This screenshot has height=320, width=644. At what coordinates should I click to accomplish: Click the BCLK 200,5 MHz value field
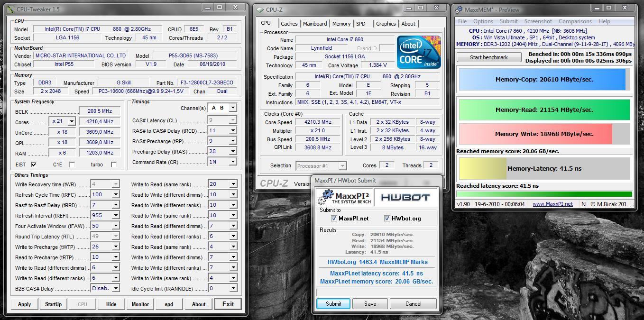click(100, 111)
